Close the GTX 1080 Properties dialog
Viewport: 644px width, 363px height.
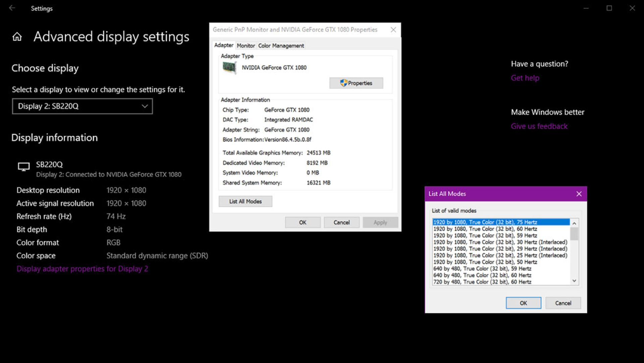coord(393,30)
